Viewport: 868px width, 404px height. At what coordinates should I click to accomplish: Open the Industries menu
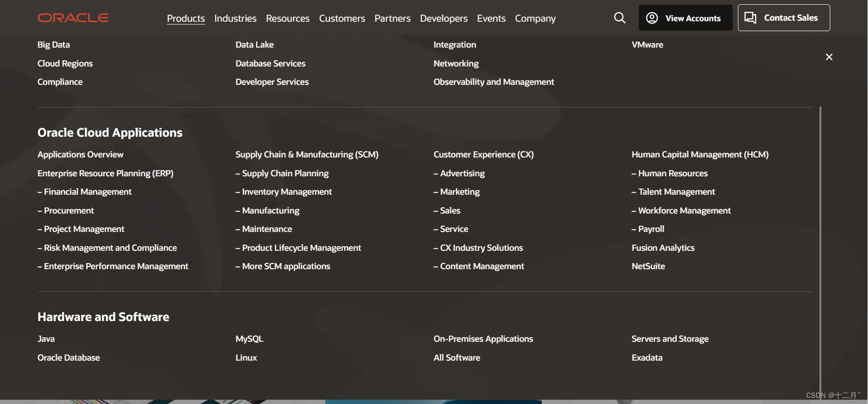click(x=235, y=18)
